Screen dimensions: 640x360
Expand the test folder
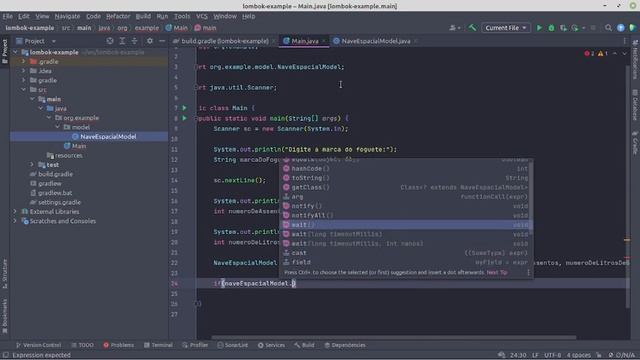click(32, 164)
